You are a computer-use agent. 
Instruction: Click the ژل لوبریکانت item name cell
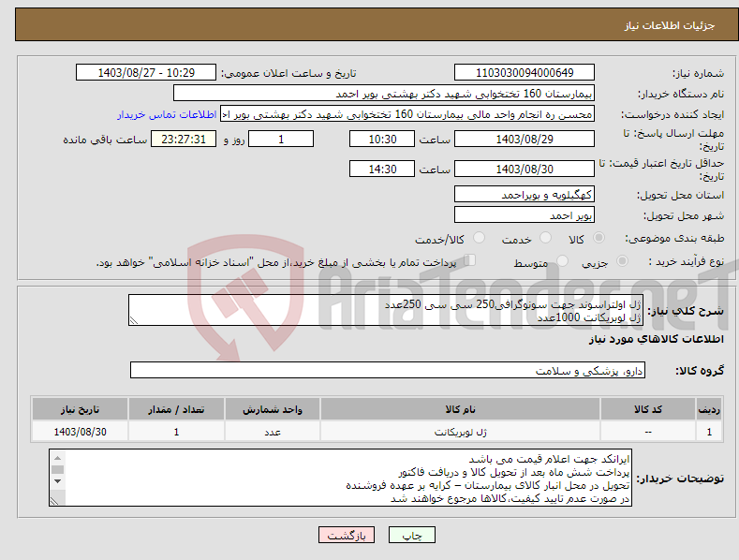460,432
